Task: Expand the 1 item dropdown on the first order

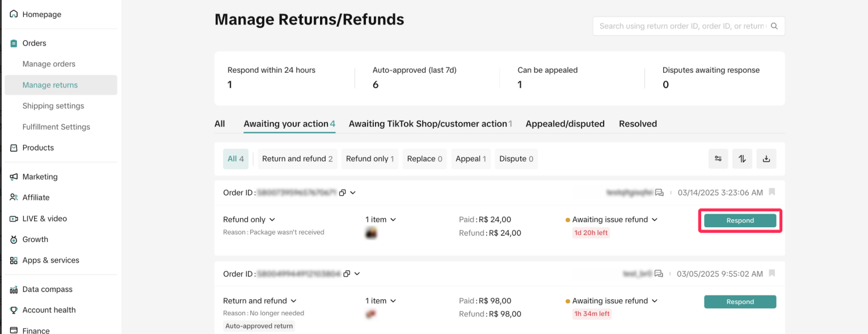Action: (x=380, y=219)
